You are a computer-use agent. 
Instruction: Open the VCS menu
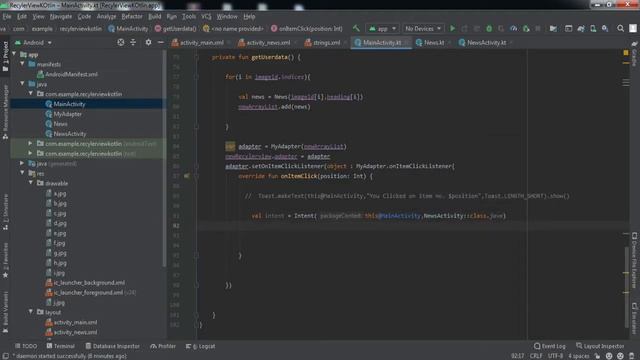[206, 17]
